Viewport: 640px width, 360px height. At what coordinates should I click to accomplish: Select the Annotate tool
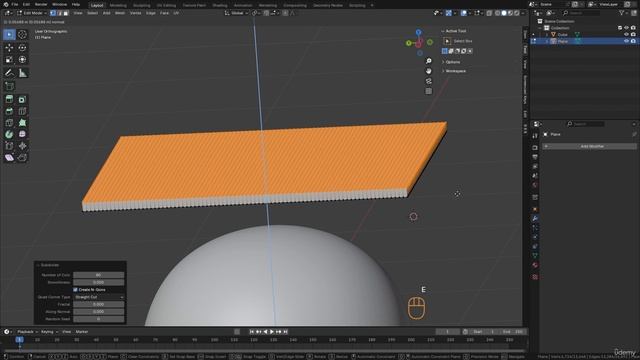9,73
